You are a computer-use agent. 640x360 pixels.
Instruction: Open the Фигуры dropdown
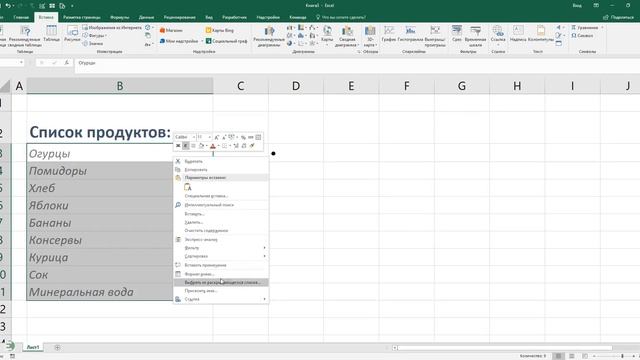click(x=95, y=36)
